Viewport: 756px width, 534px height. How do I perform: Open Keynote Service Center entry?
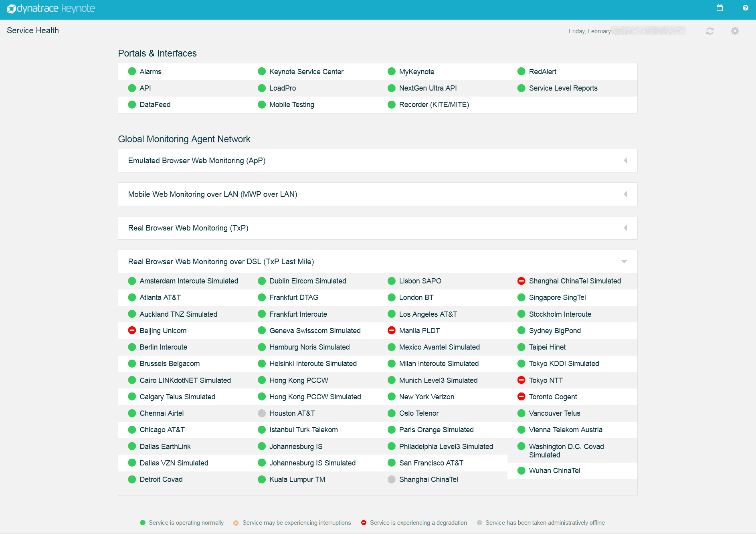(x=306, y=71)
